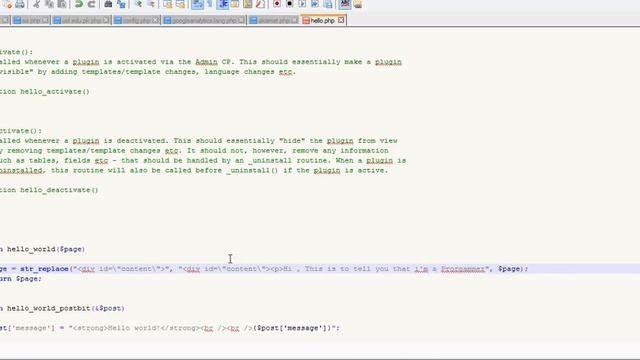This screenshot has width=640, height=360.
Task: Switch to the usl.edu.pk.php tab
Action: point(81,20)
